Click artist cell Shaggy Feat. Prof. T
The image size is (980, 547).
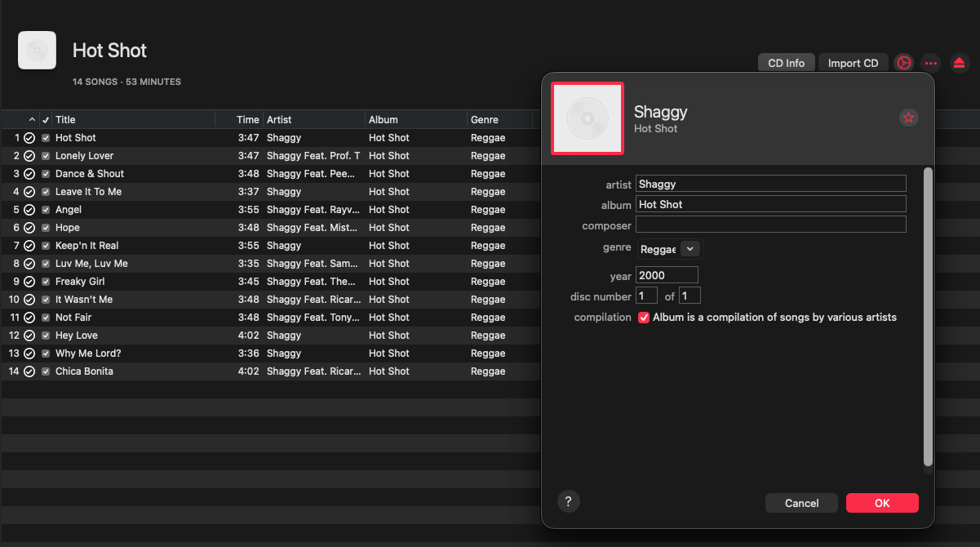(x=313, y=156)
